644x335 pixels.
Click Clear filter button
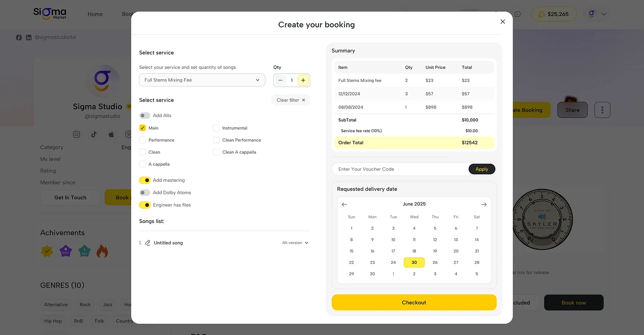click(291, 100)
